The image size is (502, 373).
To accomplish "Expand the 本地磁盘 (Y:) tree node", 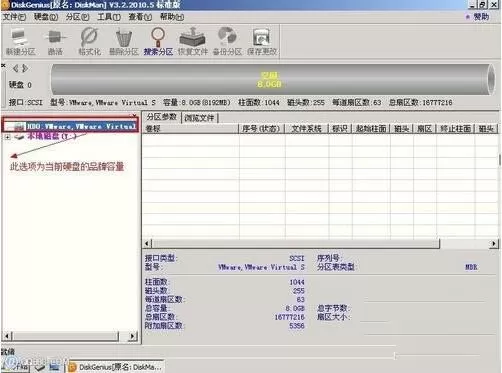I will (x=8, y=137).
